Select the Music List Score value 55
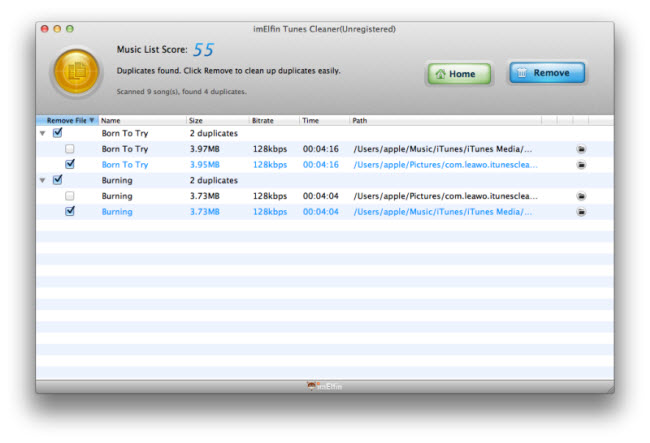The height and width of the screenshot is (443, 650). pyautogui.click(x=203, y=50)
